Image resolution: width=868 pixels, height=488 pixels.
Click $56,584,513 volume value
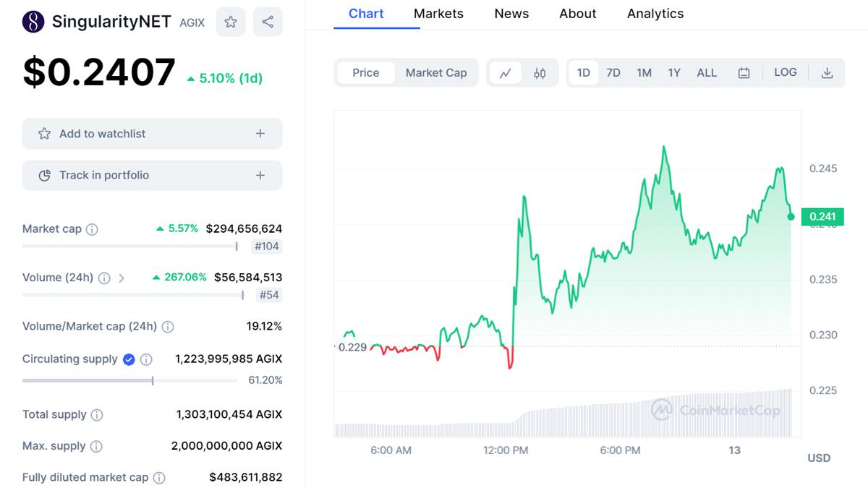(x=248, y=277)
